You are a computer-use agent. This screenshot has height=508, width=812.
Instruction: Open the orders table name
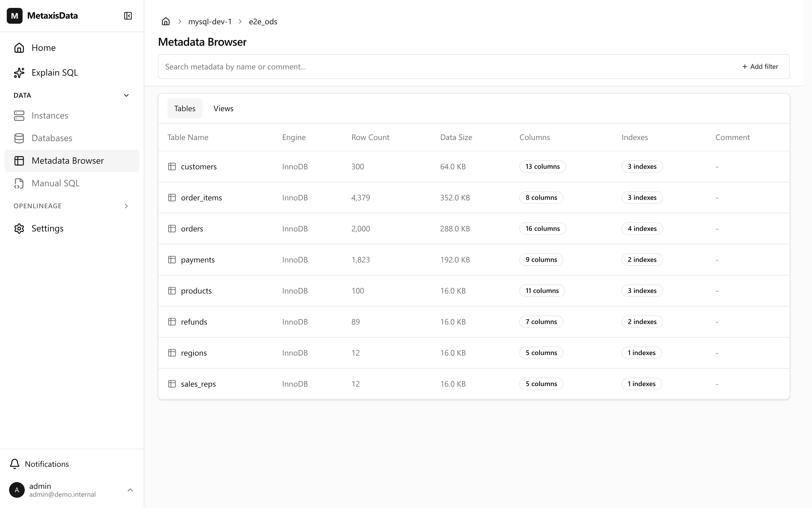[192, 229]
